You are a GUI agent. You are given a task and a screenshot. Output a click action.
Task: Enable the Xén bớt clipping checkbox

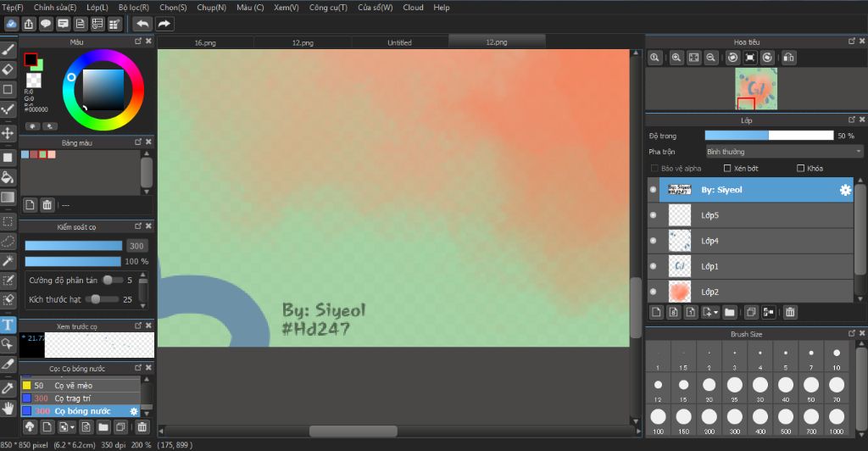[x=727, y=168]
